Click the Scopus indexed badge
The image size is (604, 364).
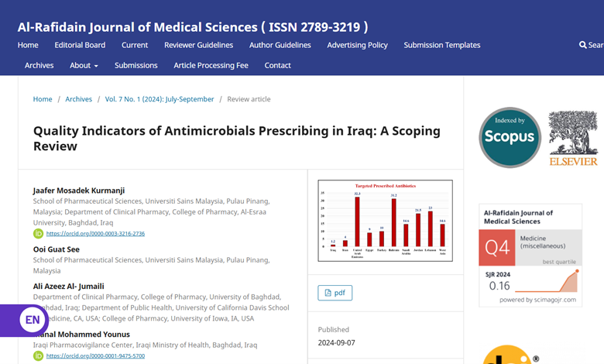pos(510,137)
